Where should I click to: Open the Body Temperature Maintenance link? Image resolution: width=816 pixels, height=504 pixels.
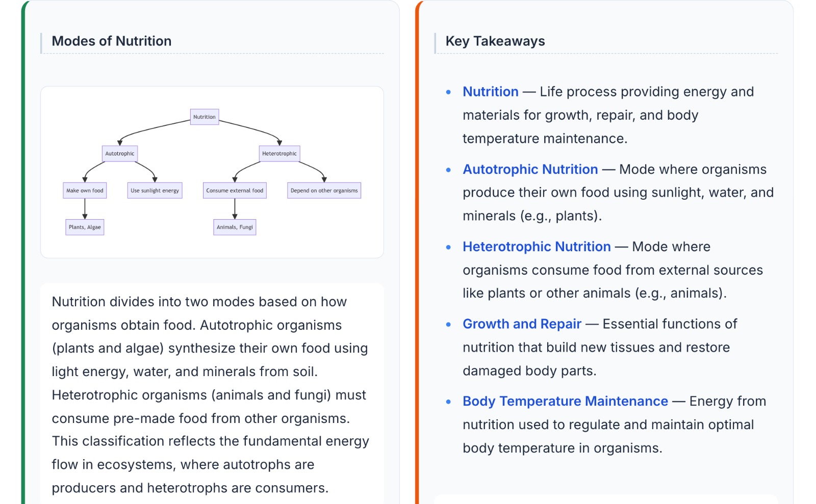coord(565,402)
